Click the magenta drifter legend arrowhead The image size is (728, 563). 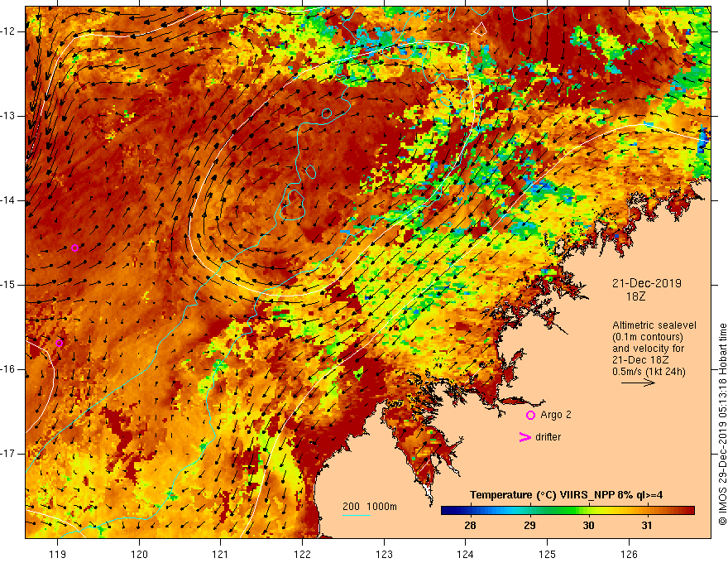point(524,437)
